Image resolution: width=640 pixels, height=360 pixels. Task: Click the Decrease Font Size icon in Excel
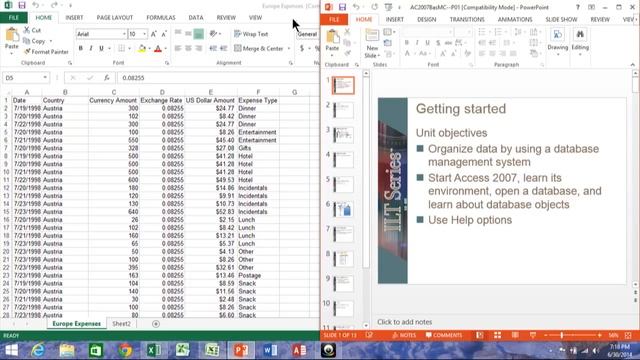pos(164,34)
